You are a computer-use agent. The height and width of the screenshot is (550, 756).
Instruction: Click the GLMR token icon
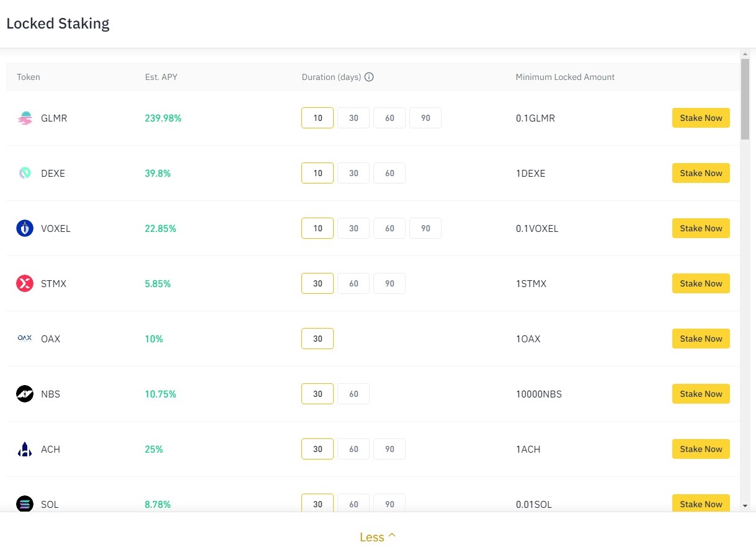[x=25, y=118]
